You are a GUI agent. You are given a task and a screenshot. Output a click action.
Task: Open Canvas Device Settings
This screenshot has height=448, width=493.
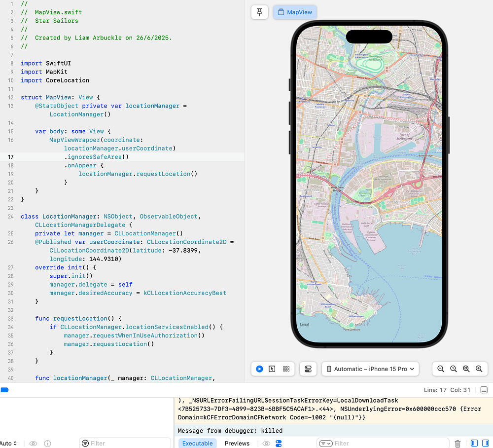coord(308,369)
